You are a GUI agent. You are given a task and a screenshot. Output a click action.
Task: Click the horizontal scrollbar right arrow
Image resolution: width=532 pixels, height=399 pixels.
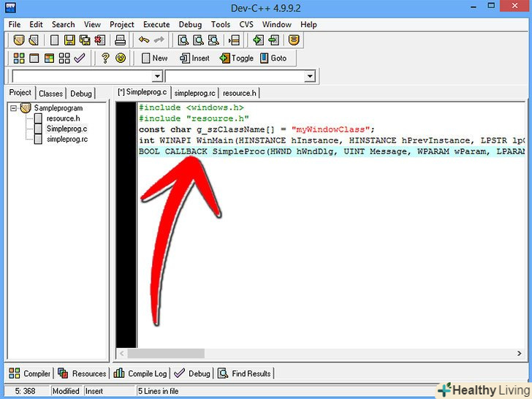(519, 353)
